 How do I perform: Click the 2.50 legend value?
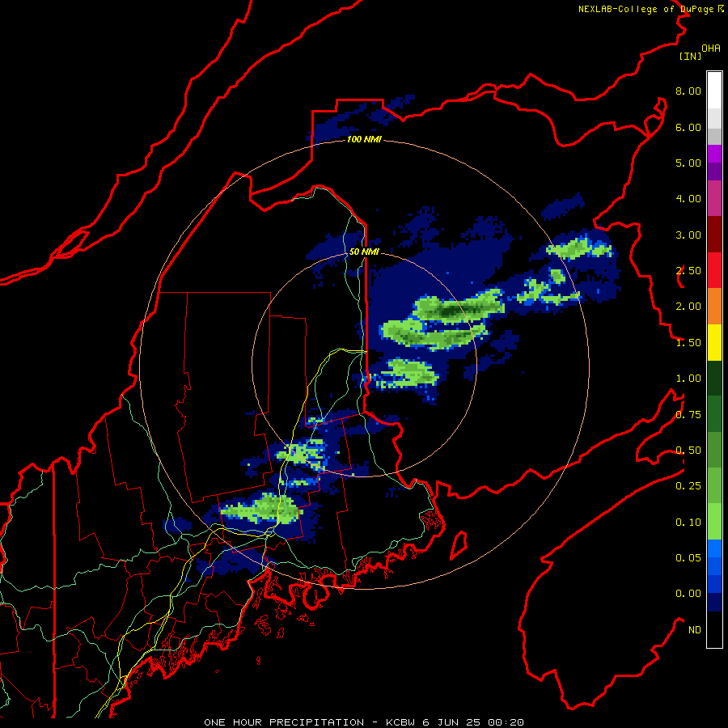[x=688, y=271]
